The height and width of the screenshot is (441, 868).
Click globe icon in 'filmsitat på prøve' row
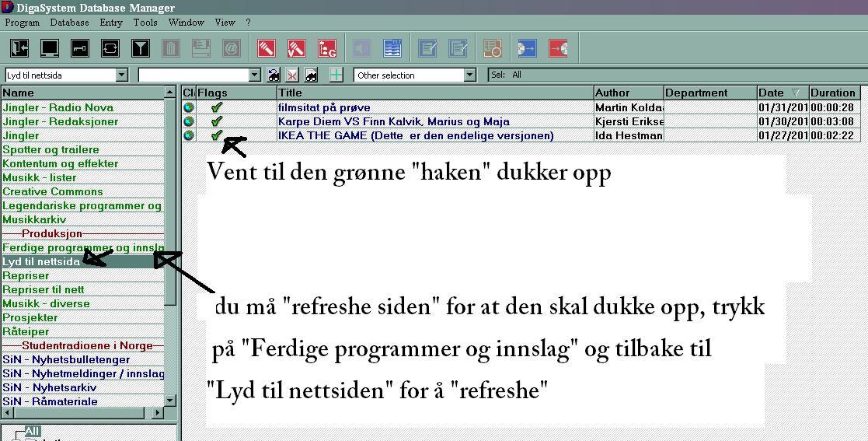(x=189, y=107)
